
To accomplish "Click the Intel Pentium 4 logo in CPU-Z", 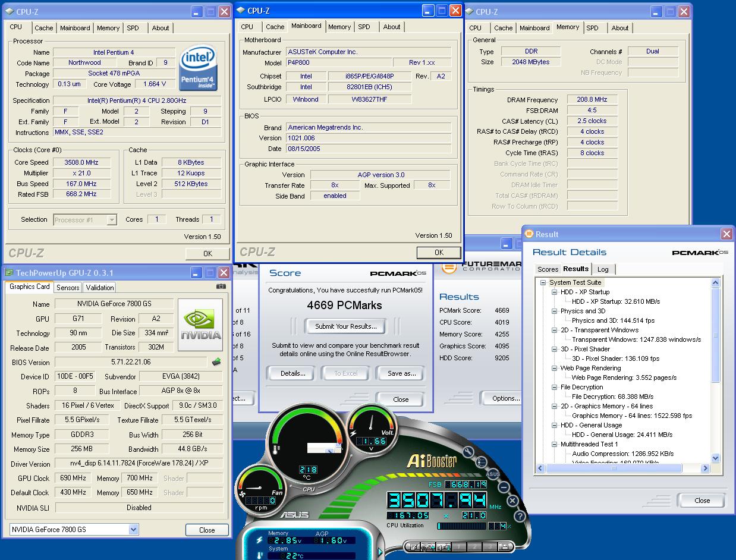I will (198, 68).
